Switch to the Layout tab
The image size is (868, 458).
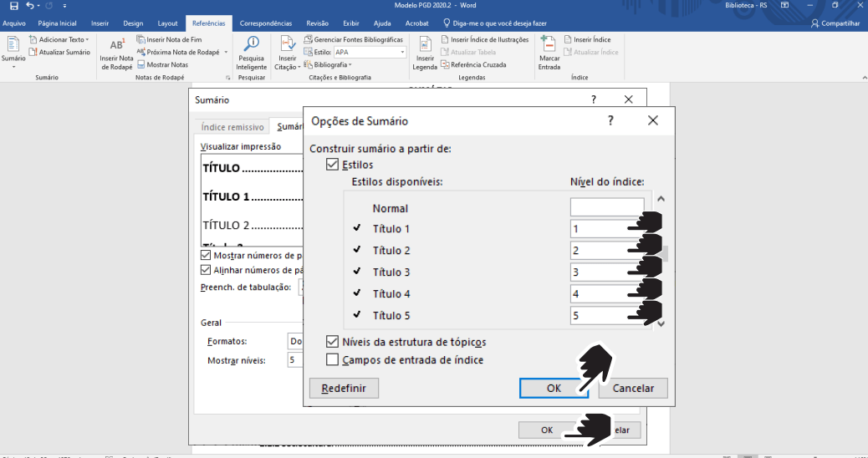[168, 23]
